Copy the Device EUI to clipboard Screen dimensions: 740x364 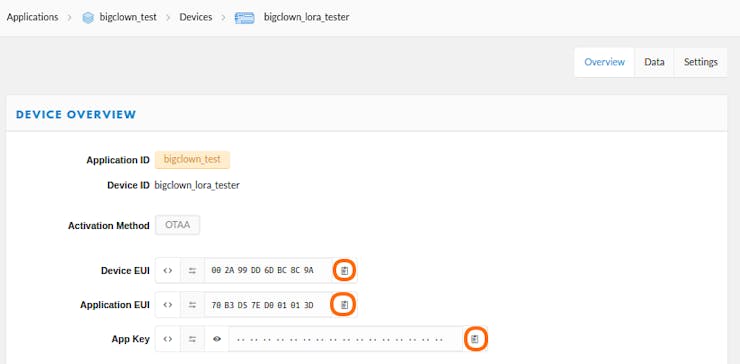[x=345, y=271]
